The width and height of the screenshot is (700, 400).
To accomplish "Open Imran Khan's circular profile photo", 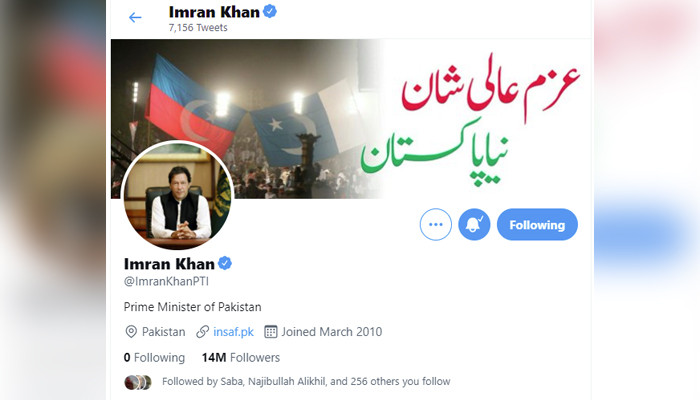I will click(178, 196).
